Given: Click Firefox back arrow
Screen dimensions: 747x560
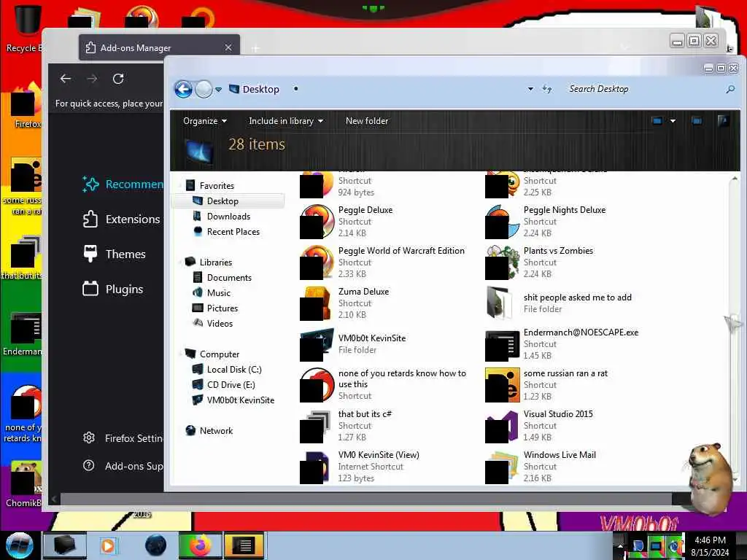Looking at the screenshot, I should click(66, 79).
